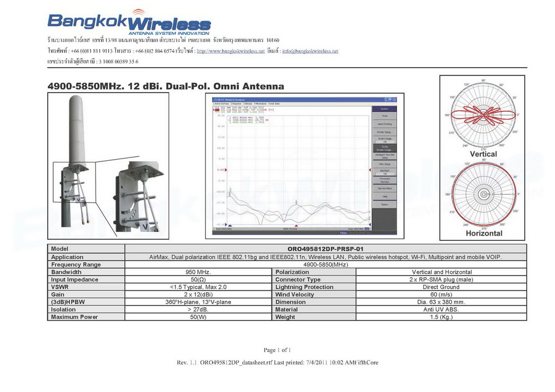The image size is (555, 392).
Task: Click the info@bangkokwireless.net email link
Action: point(310,51)
